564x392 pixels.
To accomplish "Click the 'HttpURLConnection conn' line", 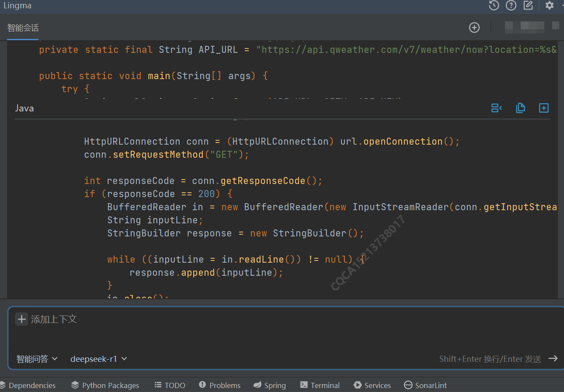I will [272, 142].
